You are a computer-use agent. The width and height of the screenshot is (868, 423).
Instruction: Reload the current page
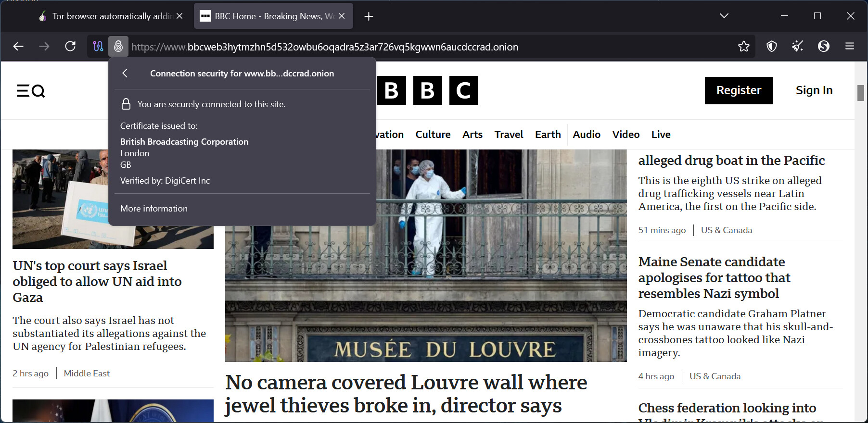(70, 46)
